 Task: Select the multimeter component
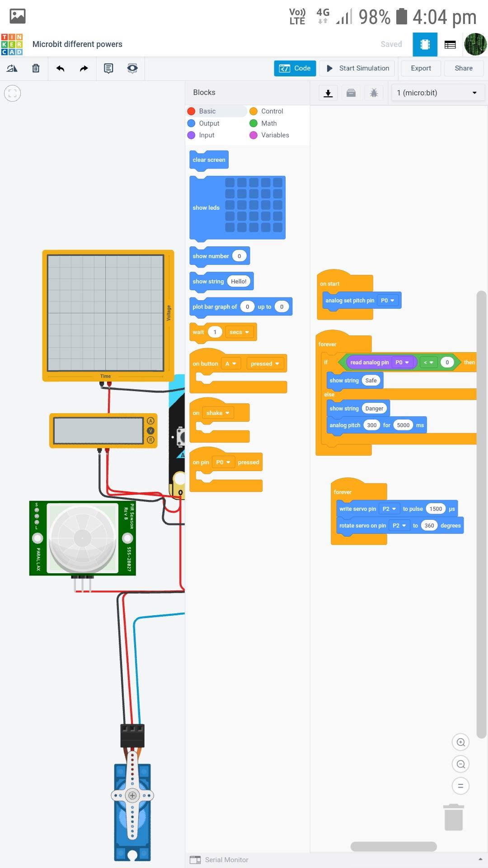click(x=103, y=430)
